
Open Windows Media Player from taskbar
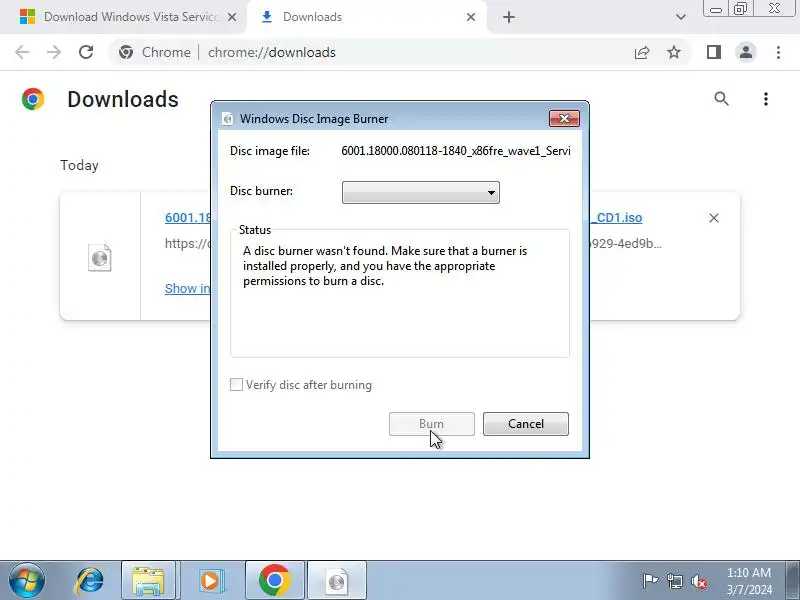(x=210, y=581)
